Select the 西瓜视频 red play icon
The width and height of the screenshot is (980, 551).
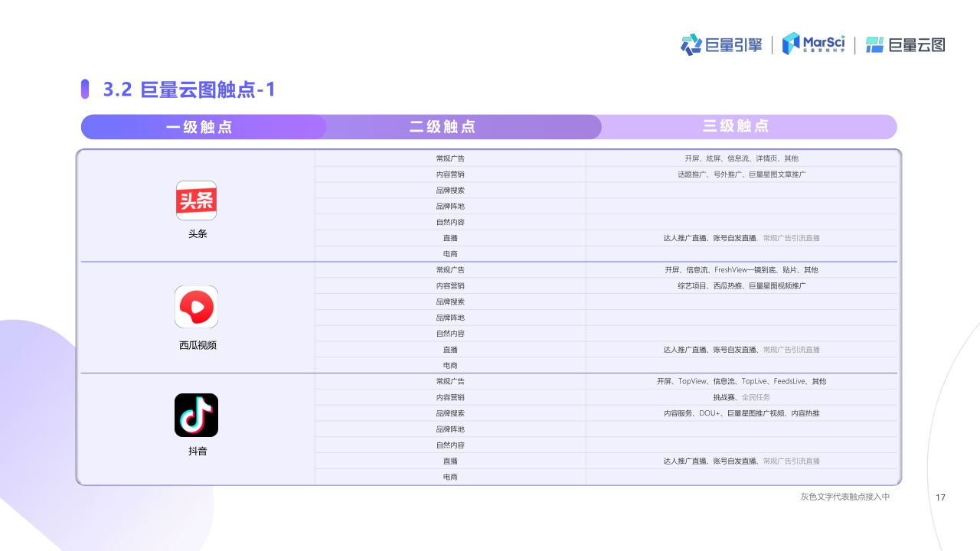[197, 307]
